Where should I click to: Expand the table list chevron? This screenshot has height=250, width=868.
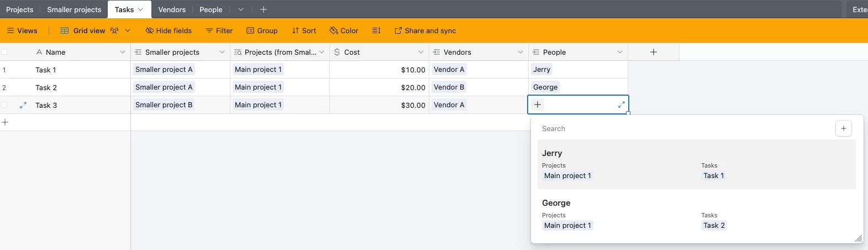coord(241,9)
